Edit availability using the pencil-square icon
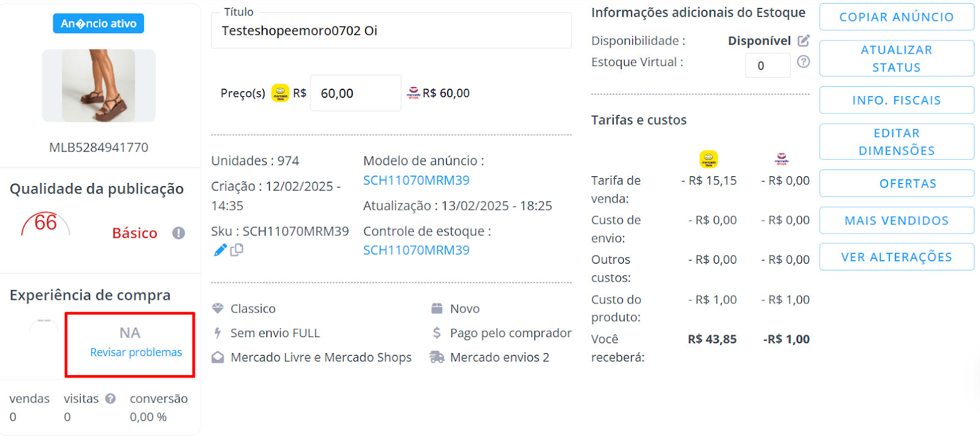This screenshot has height=443, width=980. tap(804, 40)
